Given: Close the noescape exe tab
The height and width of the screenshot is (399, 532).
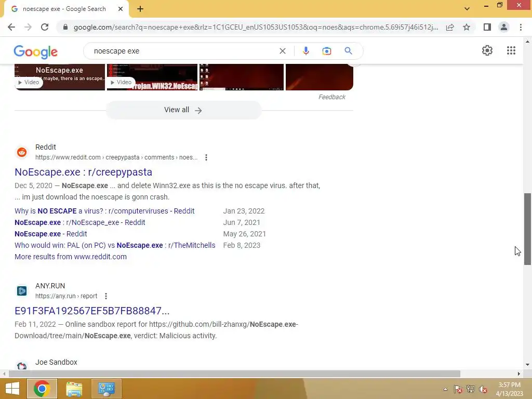Looking at the screenshot, I should [121, 9].
